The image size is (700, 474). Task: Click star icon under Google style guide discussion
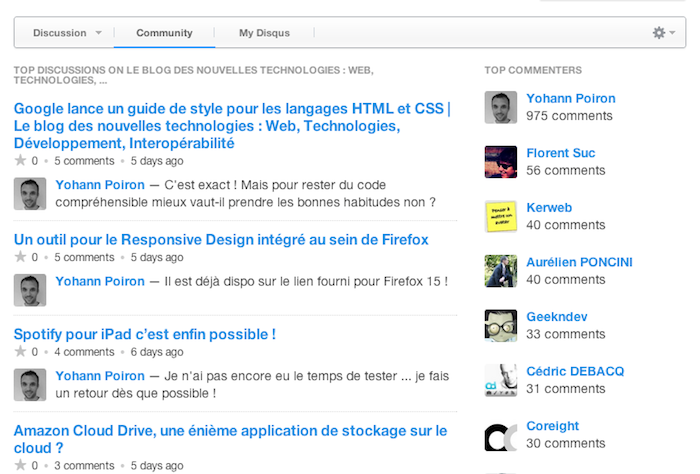pos(20,160)
